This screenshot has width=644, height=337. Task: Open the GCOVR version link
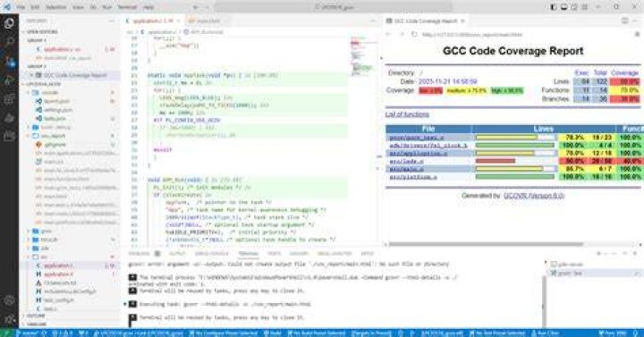(534, 196)
